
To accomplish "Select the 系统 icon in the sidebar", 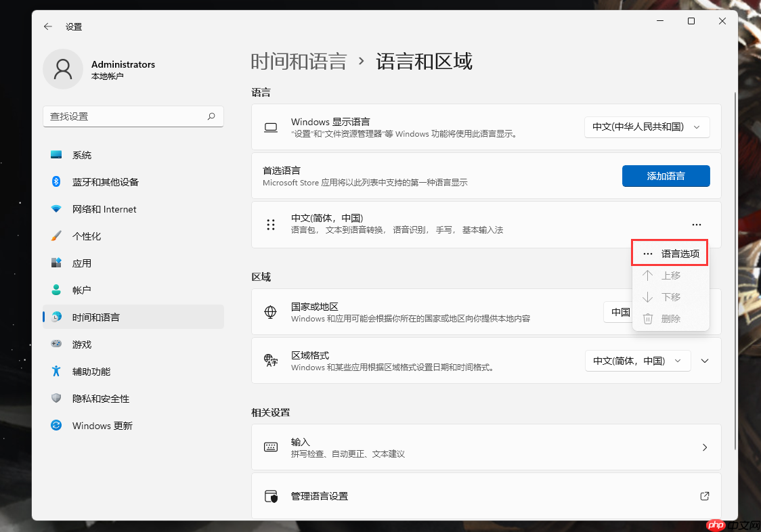I will 56,154.
